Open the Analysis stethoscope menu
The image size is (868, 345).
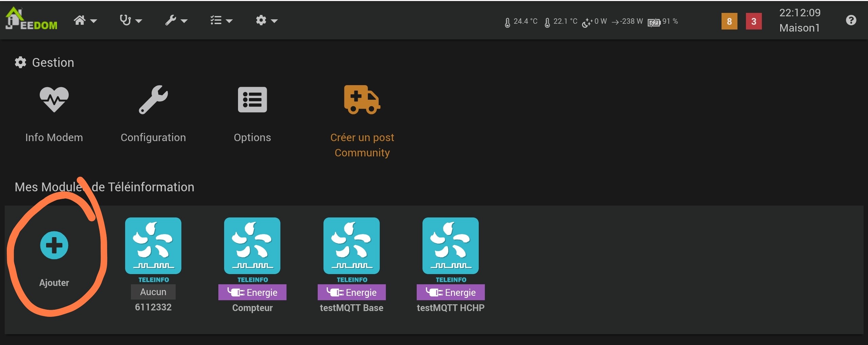click(131, 20)
